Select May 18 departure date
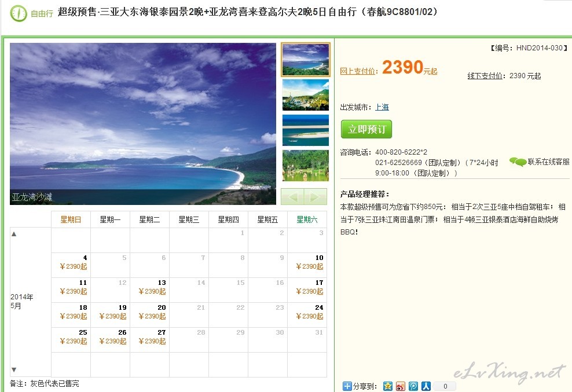The height and width of the screenshot is (392, 572). (71, 314)
